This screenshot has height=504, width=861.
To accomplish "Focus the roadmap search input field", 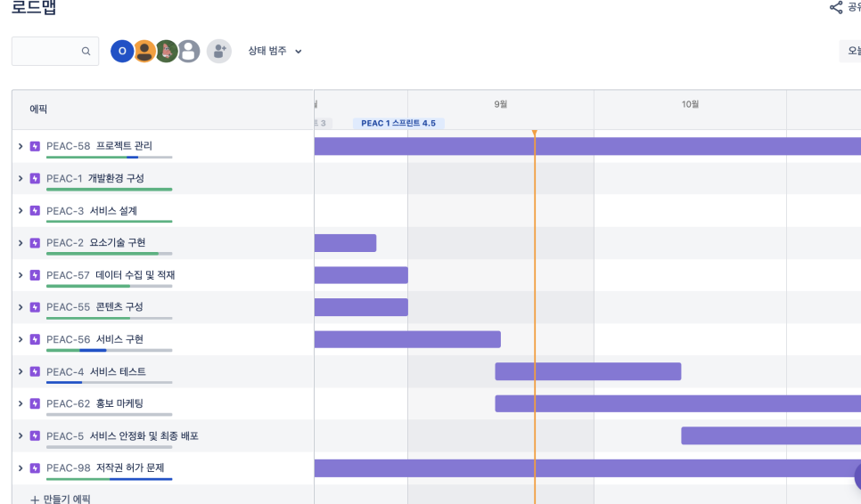I will (46, 52).
